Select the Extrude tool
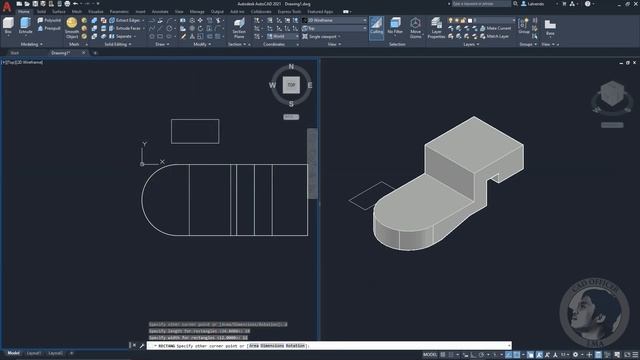Screen dimensions: 640x360 point(25,26)
